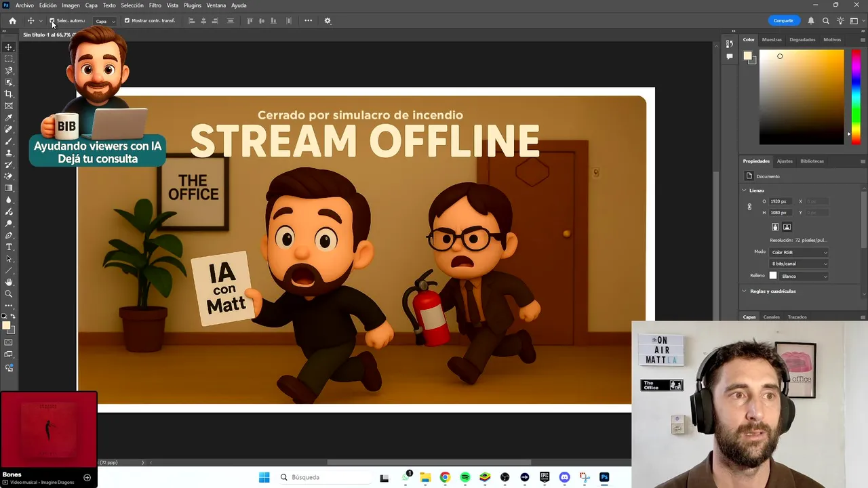Viewport: 868px width, 488px height.
Task: Open the 8 bits/canal dropdown
Action: click(799, 264)
